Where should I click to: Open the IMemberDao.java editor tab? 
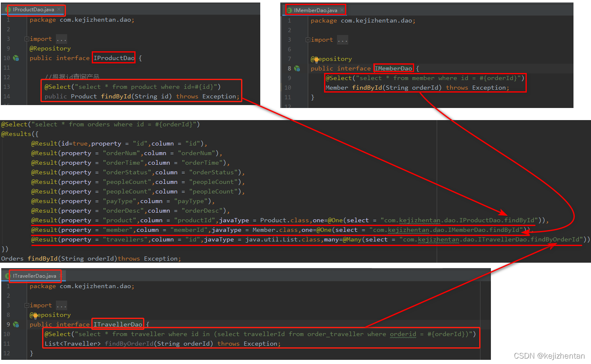pyautogui.click(x=315, y=10)
